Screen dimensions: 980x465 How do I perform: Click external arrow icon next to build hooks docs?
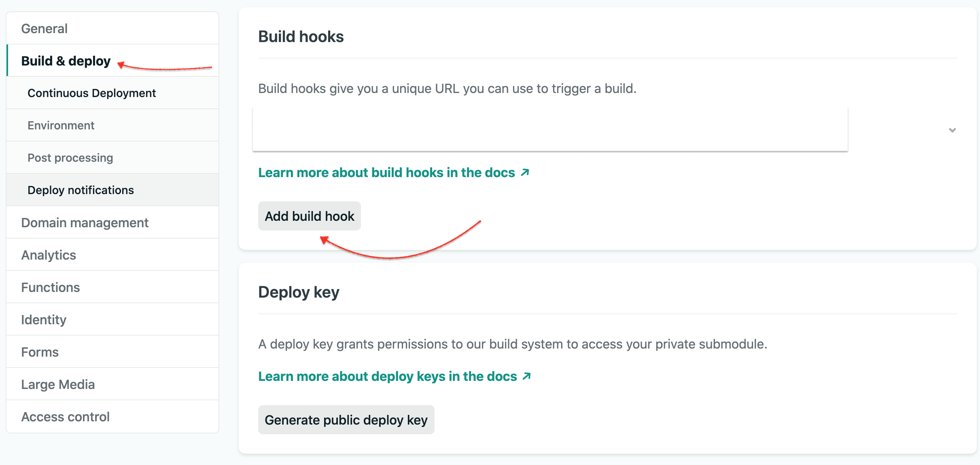click(x=525, y=173)
